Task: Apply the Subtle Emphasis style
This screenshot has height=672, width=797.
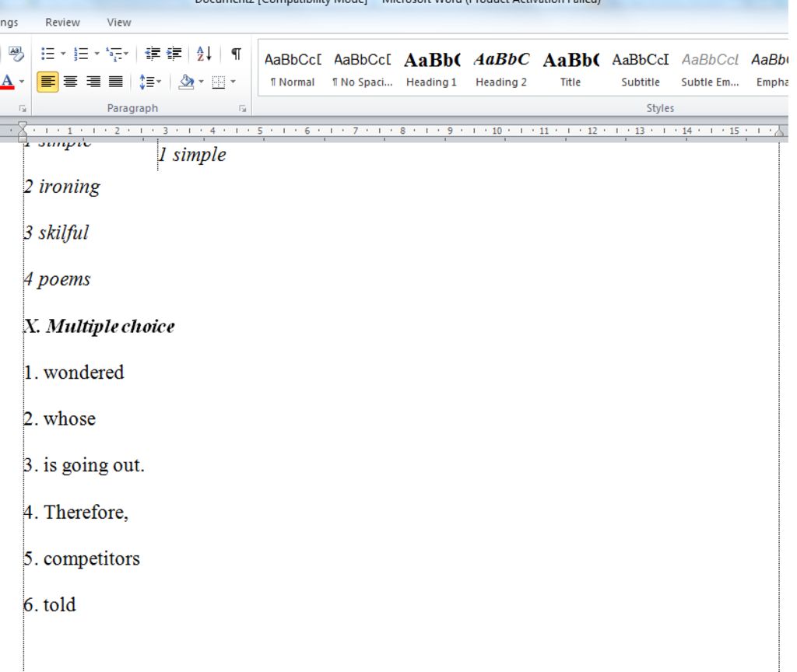Action: point(710,69)
